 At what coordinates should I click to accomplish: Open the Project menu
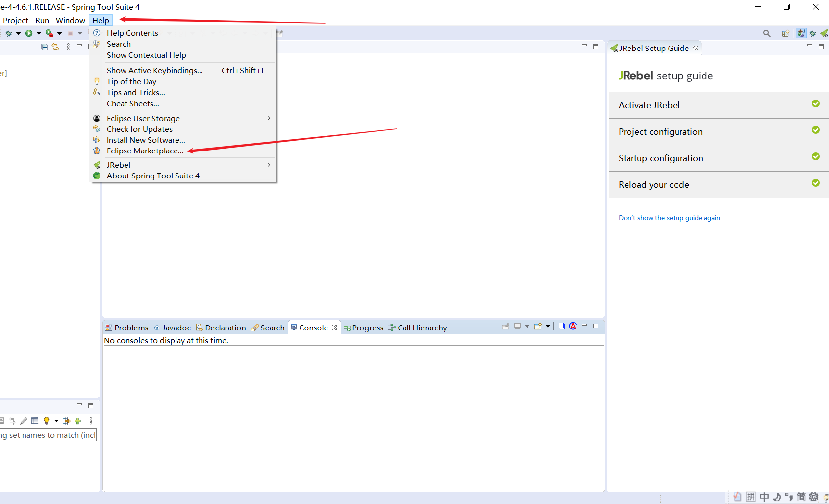pyautogui.click(x=16, y=20)
